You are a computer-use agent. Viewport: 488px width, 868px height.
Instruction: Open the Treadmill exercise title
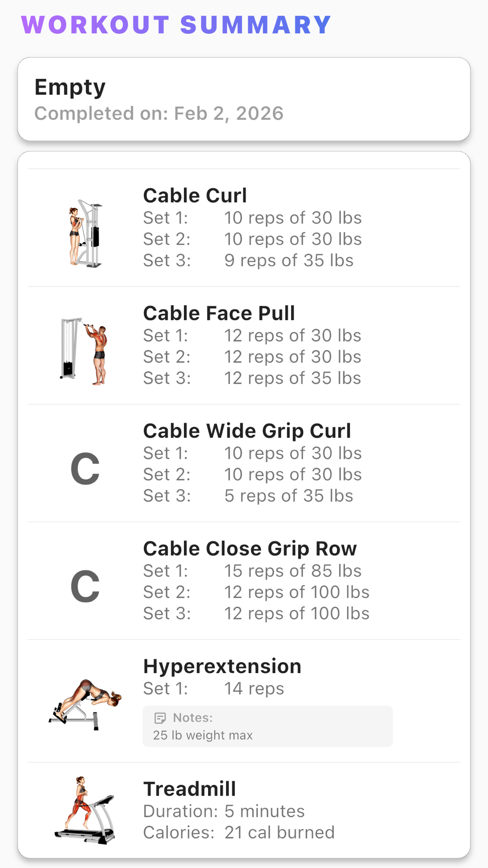click(x=190, y=789)
